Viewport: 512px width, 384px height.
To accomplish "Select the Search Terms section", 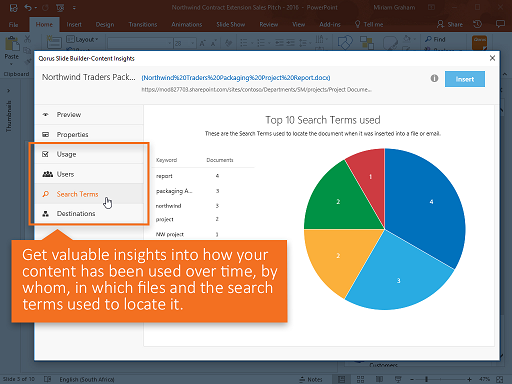I will tap(89, 194).
